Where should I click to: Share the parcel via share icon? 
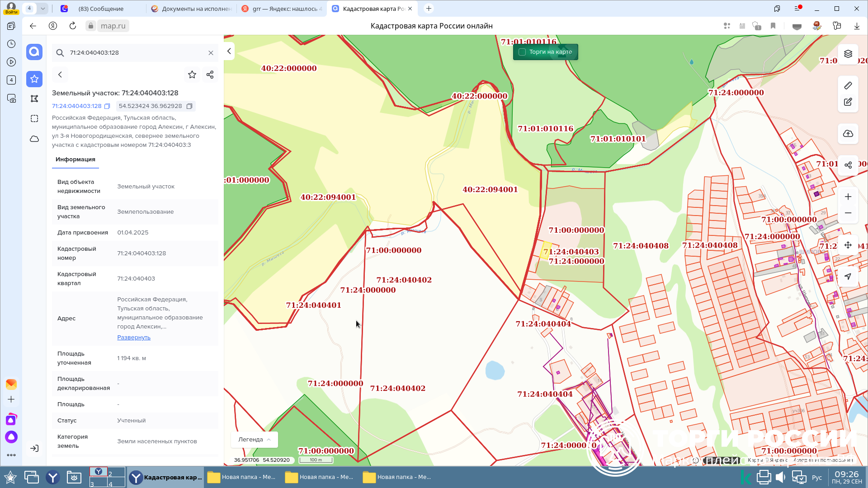210,75
